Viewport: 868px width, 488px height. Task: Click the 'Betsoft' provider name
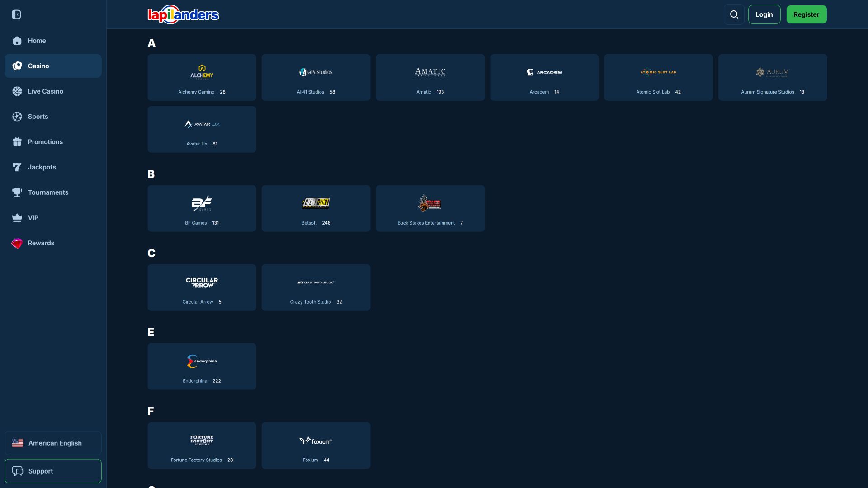(x=309, y=223)
